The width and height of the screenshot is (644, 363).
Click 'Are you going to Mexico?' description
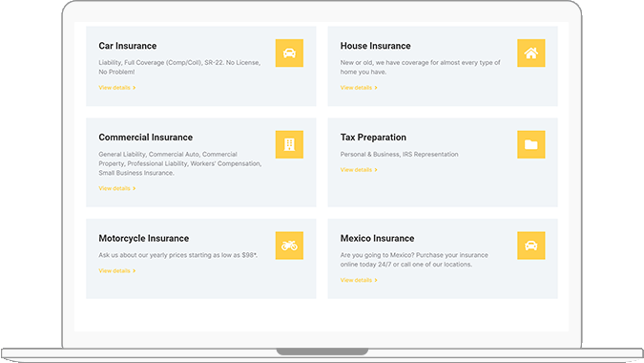(414, 260)
